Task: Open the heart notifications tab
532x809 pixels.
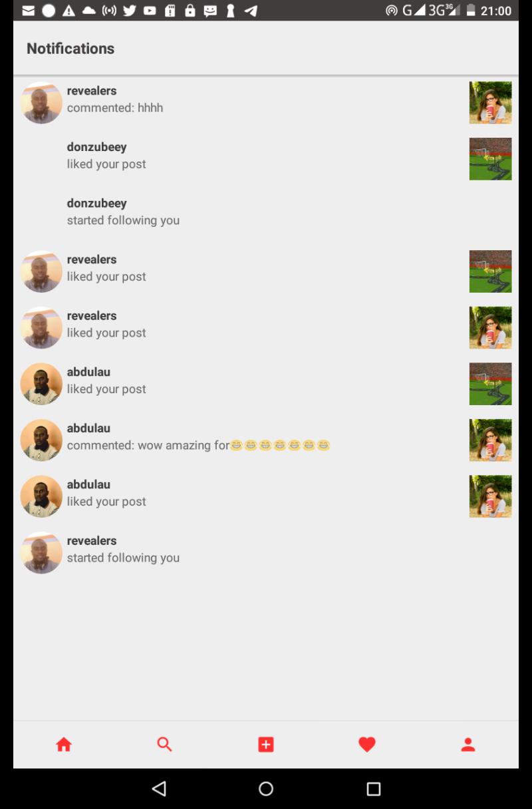Action: coord(367,744)
